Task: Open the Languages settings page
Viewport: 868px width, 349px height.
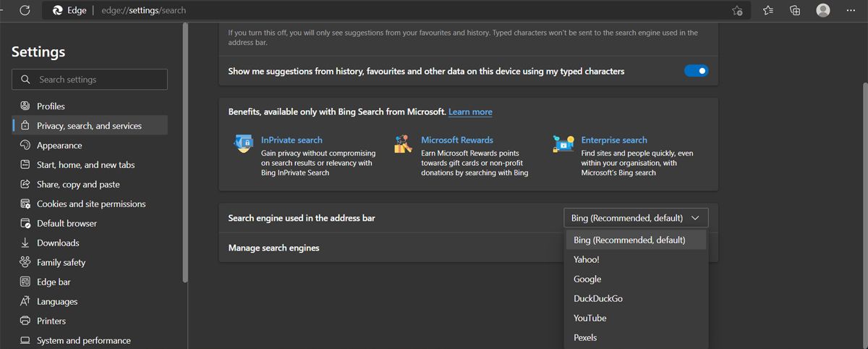Action: click(x=57, y=302)
